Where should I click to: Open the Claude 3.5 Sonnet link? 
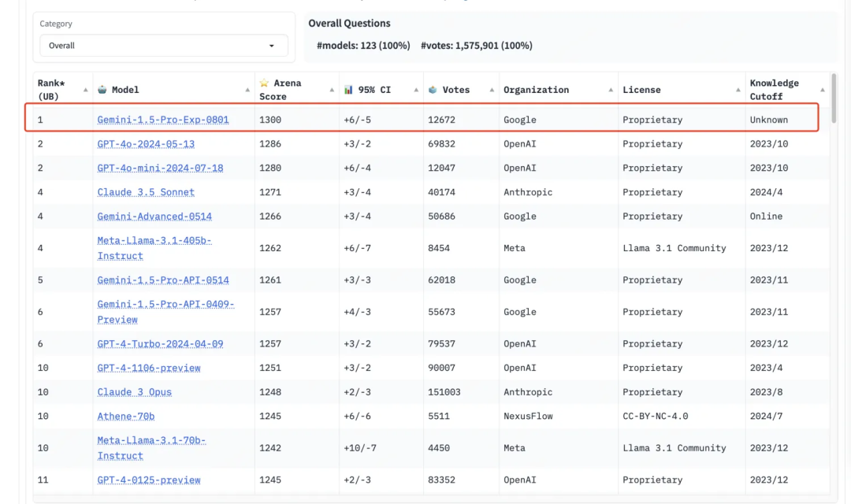coord(146,192)
